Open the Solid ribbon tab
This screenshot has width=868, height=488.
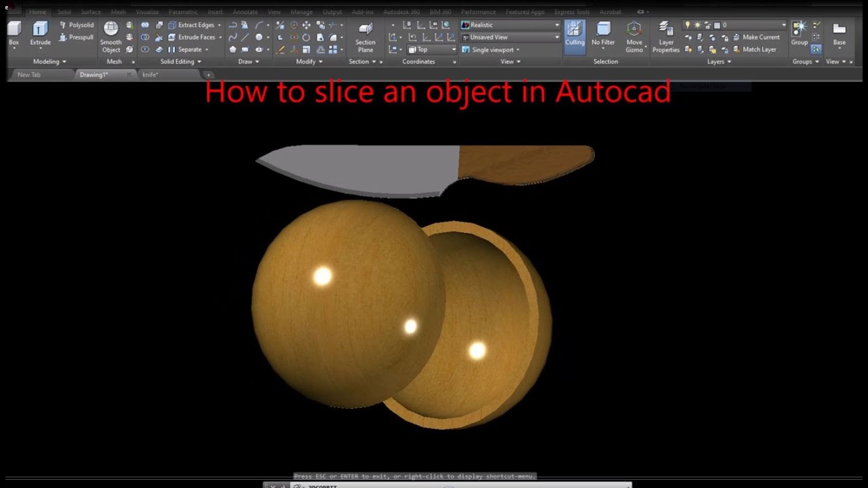pos(64,12)
